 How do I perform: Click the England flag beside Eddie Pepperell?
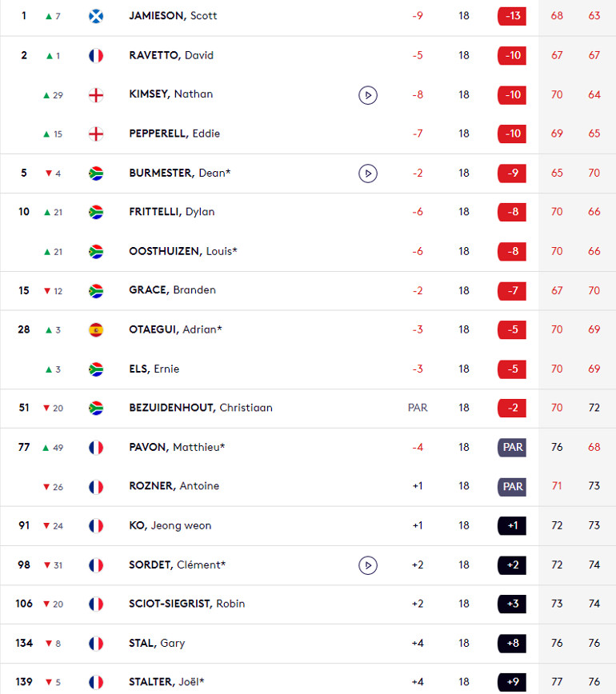[96, 134]
